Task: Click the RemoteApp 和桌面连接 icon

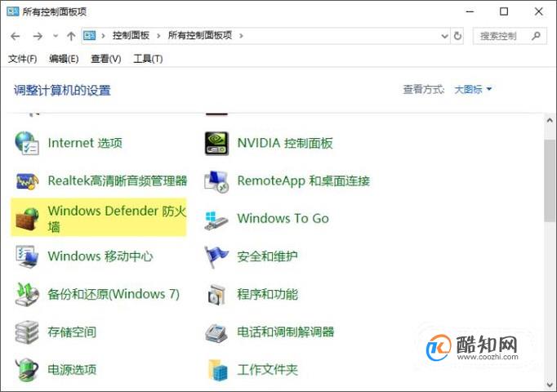Action: (x=216, y=181)
